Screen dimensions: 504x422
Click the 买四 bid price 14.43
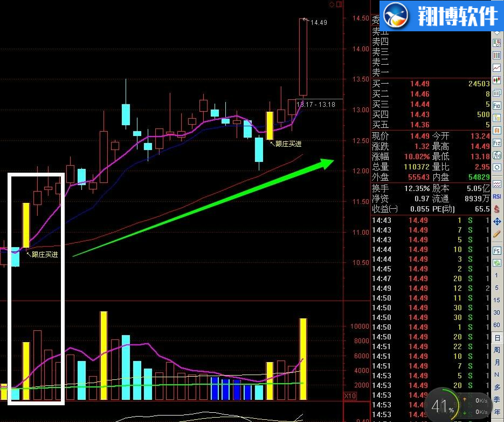[419, 114]
